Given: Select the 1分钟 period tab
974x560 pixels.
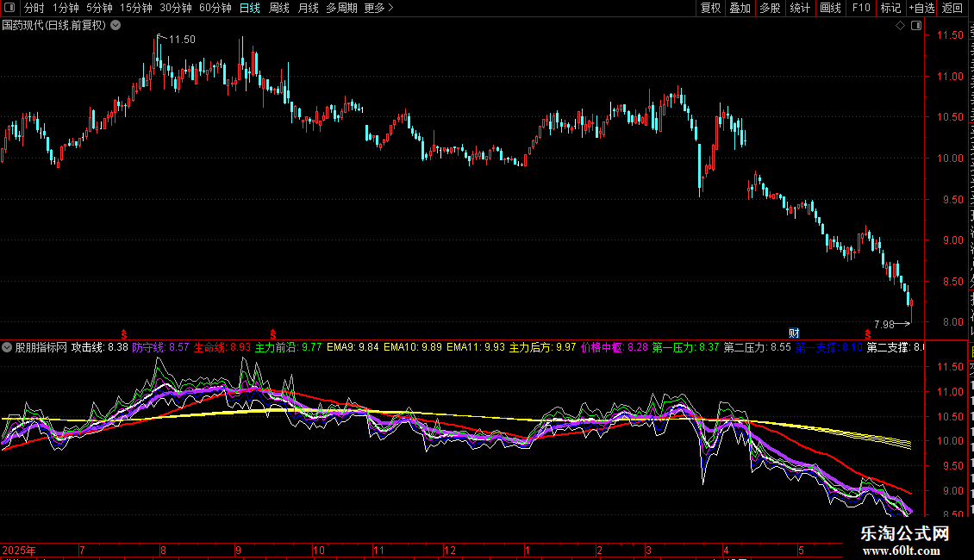Looking at the screenshot, I should click(66, 8).
